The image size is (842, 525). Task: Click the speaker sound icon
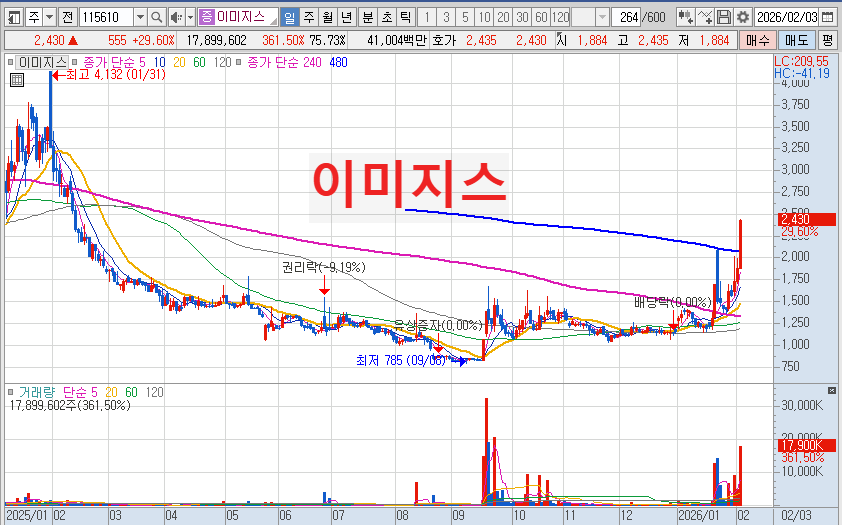pos(176,18)
